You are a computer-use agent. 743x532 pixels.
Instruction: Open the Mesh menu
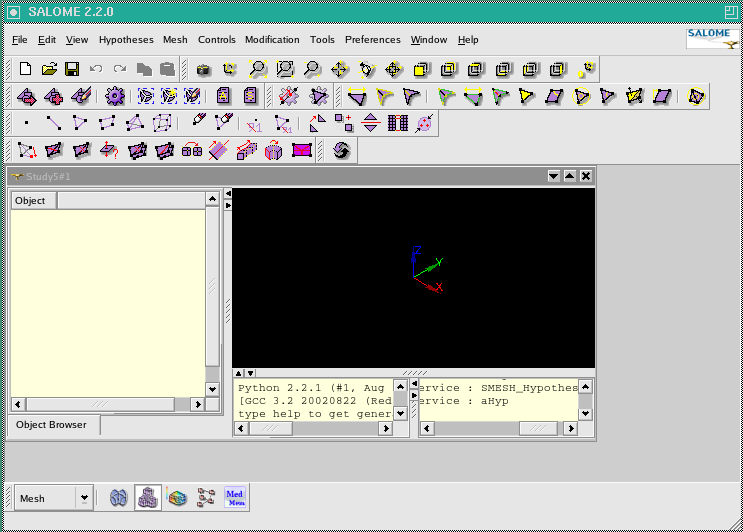coord(175,40)
